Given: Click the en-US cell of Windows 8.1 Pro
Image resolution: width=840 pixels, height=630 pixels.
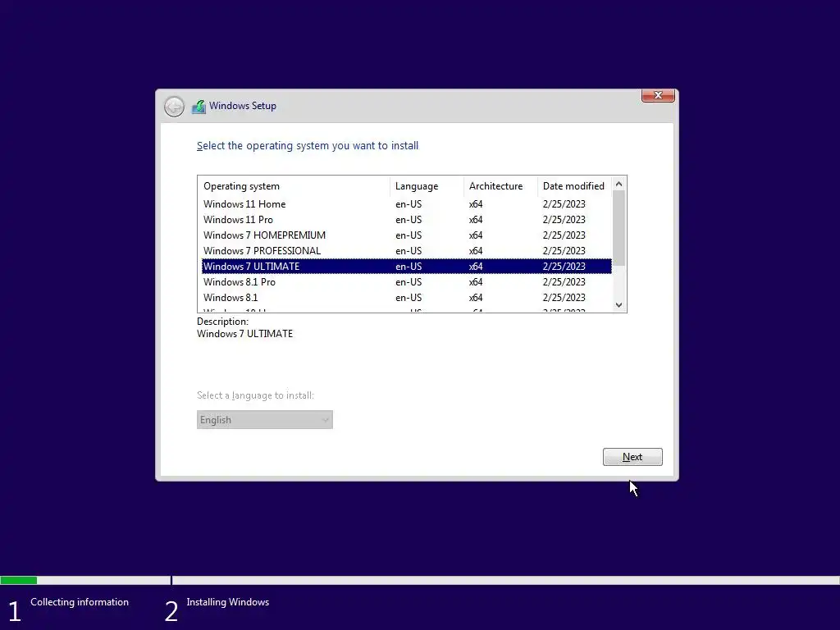Looking at the screenshot, I should [409, 282].
